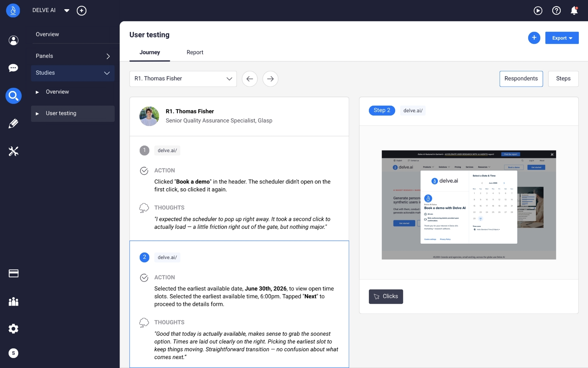Viewport: 588px width, 368px height.
Task: Click step 1 number badge
Action: tap(144, 150)
